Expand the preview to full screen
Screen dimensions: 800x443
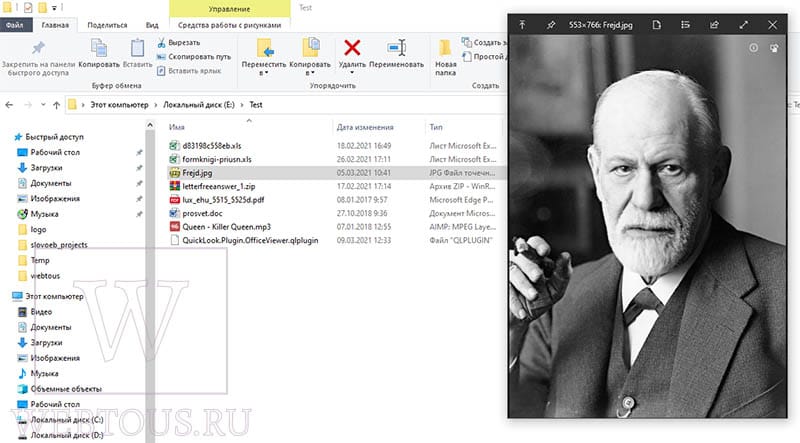743,24
